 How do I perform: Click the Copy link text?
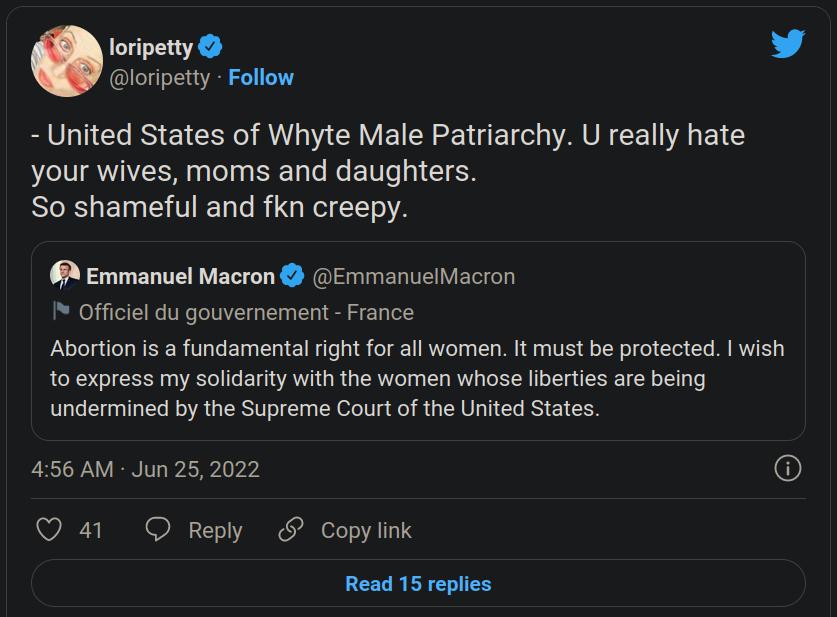tap(366, 531)
